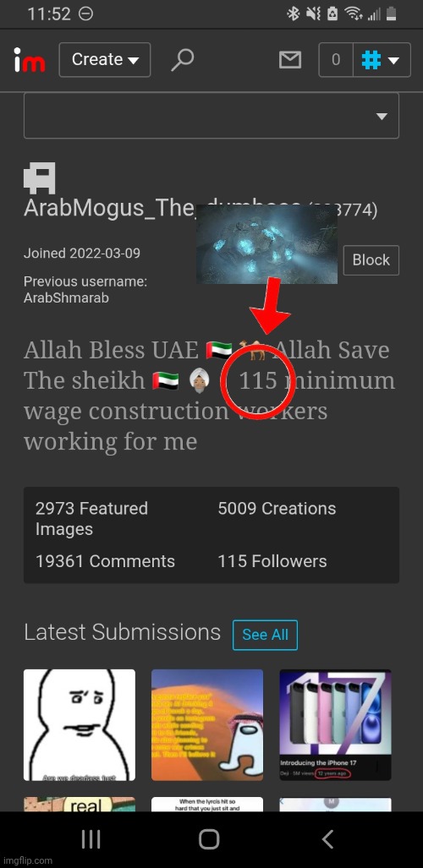This screenshot has width=423, height=868.
Task: Open the desert crewmate meme thumbnail
Action: [207, 725]
